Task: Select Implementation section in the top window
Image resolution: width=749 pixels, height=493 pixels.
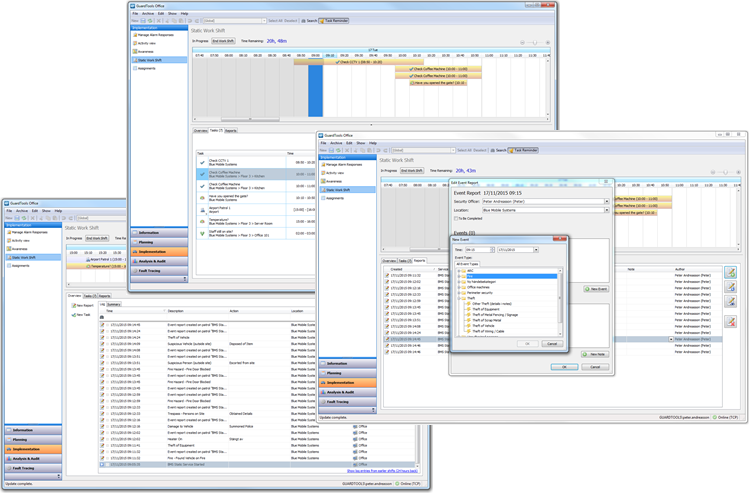Action: pyautogui.click(x=159, y=252)
